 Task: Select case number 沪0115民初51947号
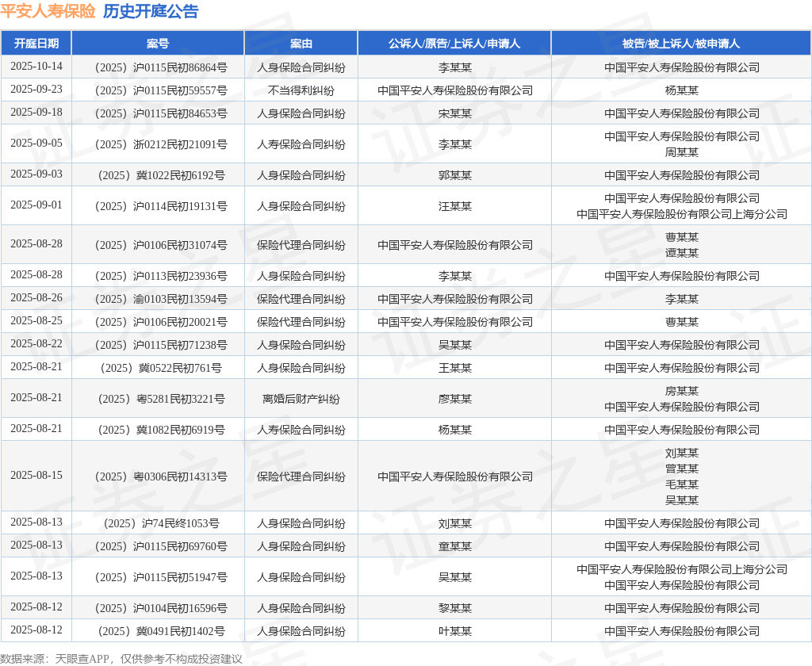[x=161, y=577]
